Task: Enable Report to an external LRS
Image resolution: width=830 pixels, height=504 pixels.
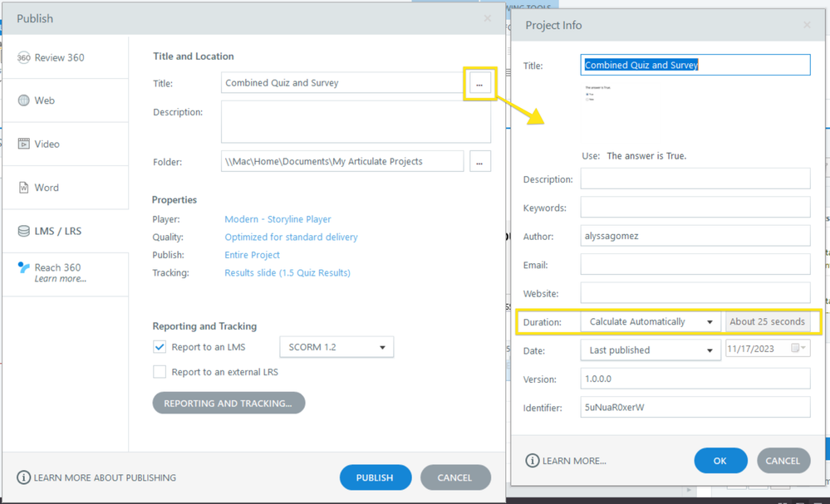Action: (160, 372)
